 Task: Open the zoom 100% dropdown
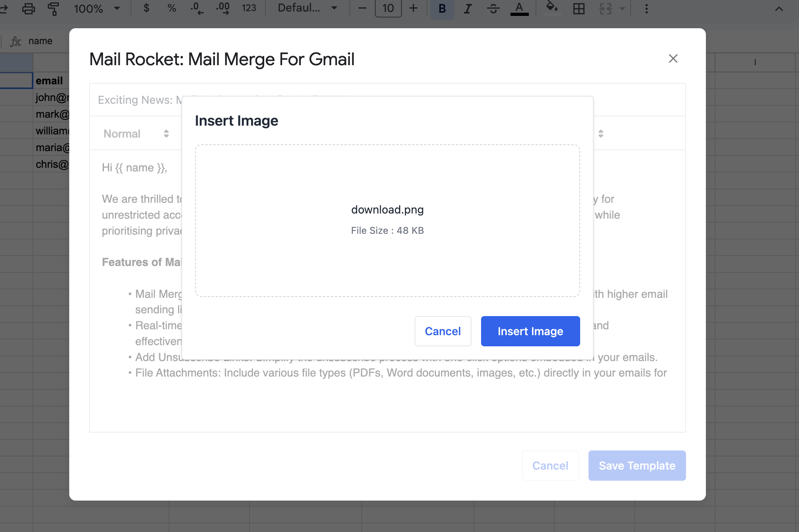97,8
